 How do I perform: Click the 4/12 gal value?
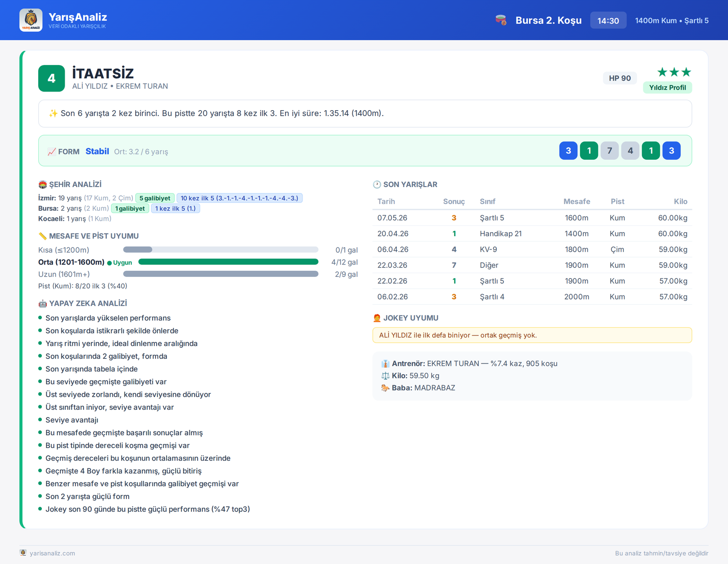pyautogui.click(x=344, y=262)
